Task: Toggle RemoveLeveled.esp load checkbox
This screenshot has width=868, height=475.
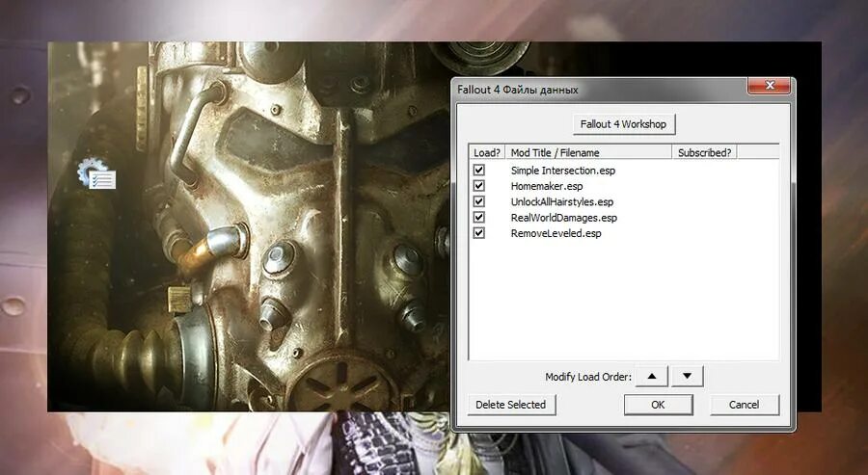Action: (x=478, y=233)
